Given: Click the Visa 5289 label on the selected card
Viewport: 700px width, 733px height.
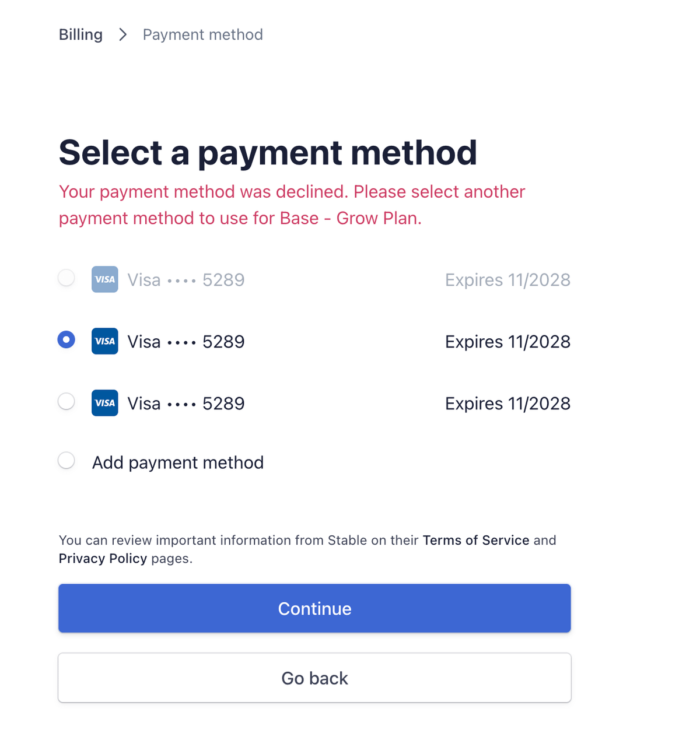Looking at the screenshot, I should pyautogui.click(x=185, y=341).
